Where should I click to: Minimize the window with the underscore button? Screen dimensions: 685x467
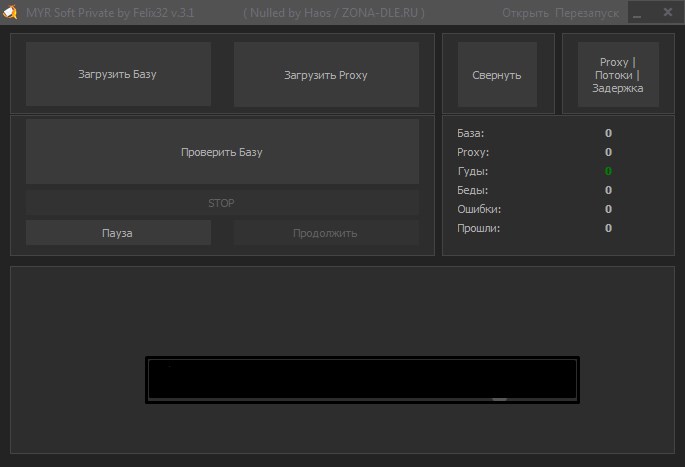637,12
